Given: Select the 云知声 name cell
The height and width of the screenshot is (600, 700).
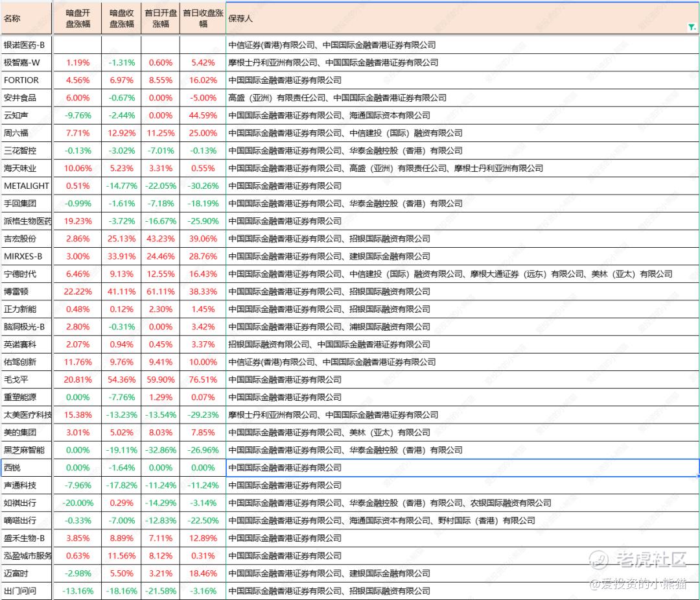Looking at the screenshot, I should pyautogui.click(x=27, y=115).
